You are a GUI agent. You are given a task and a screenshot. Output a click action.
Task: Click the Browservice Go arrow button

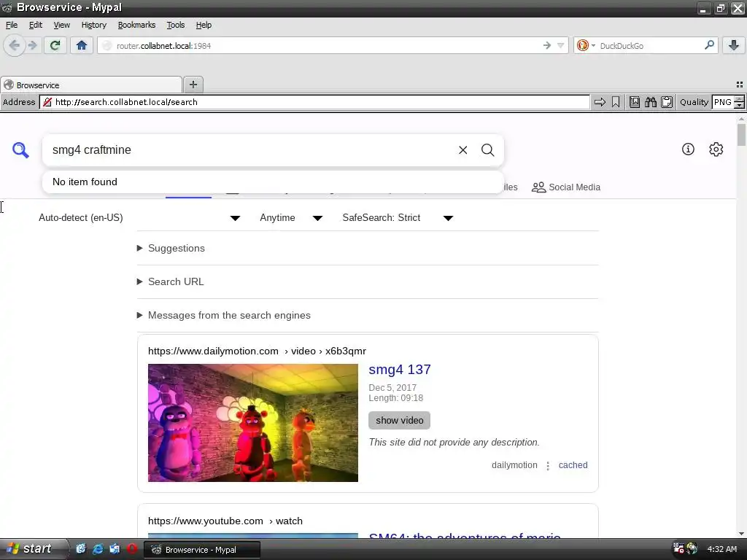tap(600, 102)
